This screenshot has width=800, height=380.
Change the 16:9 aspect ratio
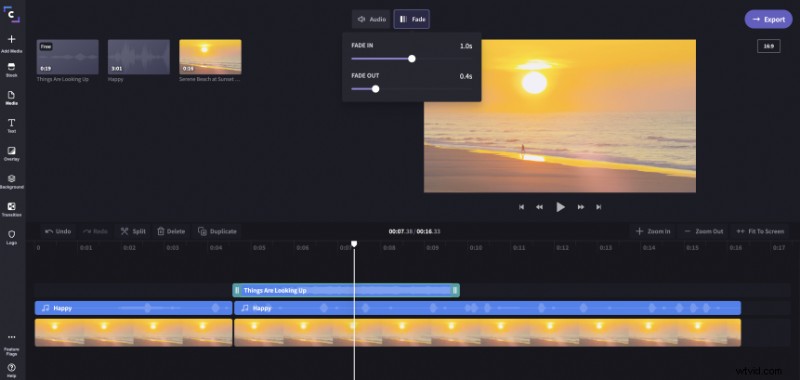(768, 46)
